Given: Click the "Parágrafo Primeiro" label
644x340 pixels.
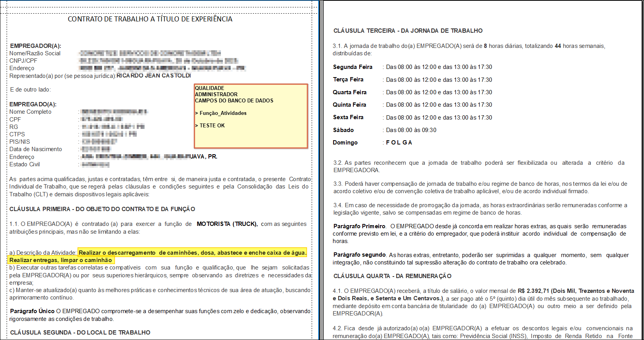Looking at the screenshot, I should pyautogui.click(x=359, y=226).
